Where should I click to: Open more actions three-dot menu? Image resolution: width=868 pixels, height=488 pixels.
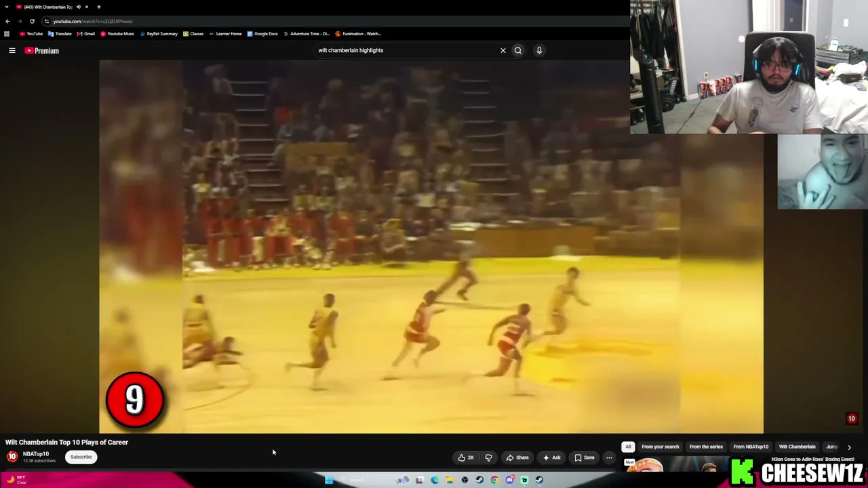(x=609, y=457)
